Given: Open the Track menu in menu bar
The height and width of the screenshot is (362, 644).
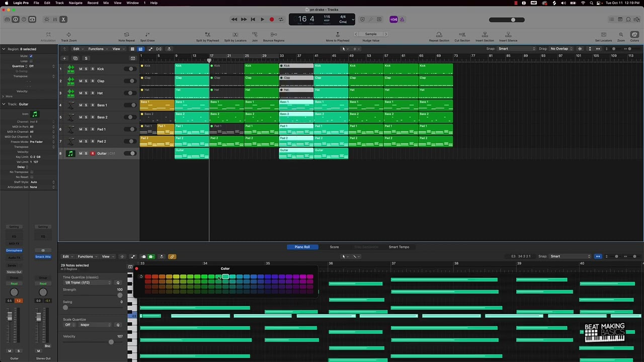Looking at the screenshot, I should tap(59, 3).
